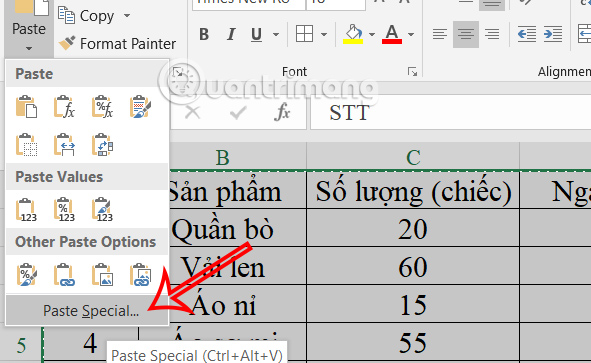Cancel formula entry X button

pos(193,112)
